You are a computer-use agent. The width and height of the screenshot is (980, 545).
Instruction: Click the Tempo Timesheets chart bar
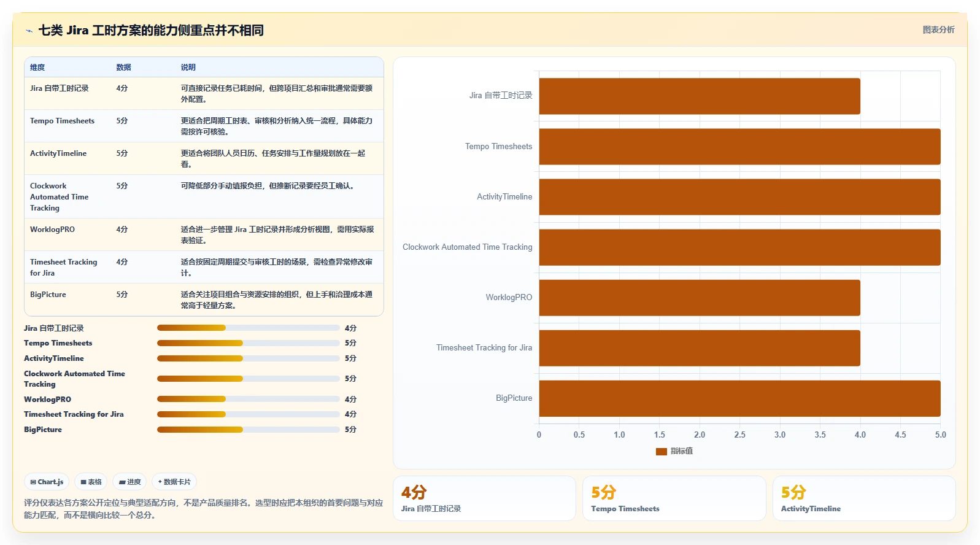(739, 147)
